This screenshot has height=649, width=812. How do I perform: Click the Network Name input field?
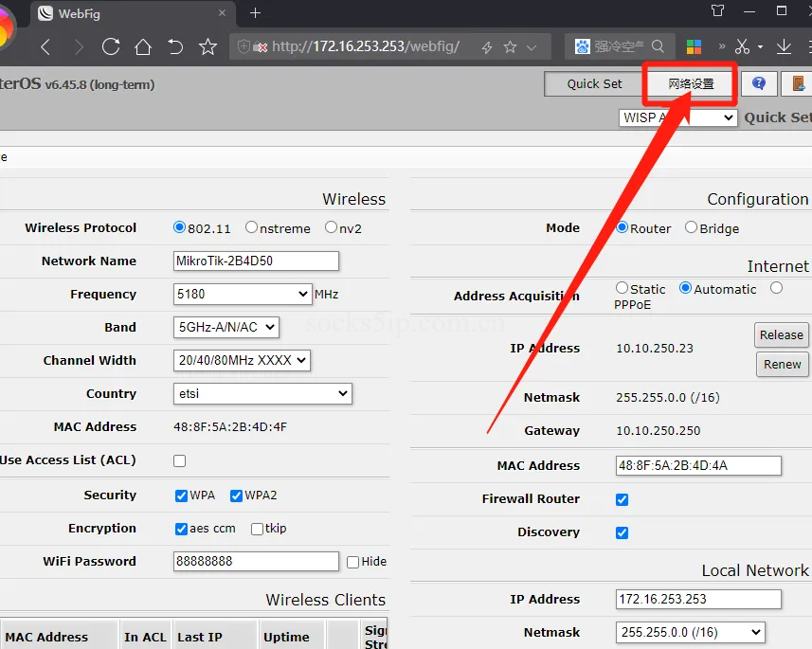(x=256, y=261)
